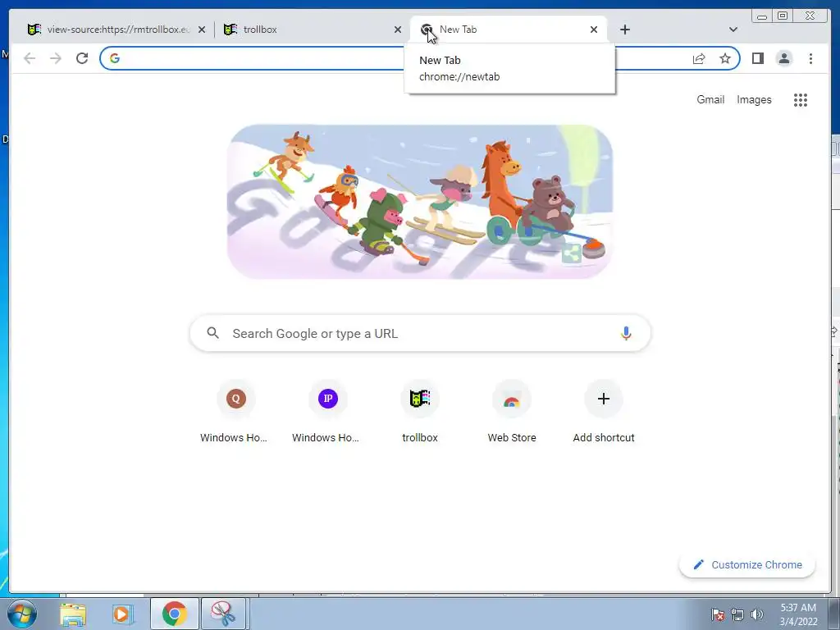Open the Google apps grid
Screen dimensions: 840x630
coord(801,99)
